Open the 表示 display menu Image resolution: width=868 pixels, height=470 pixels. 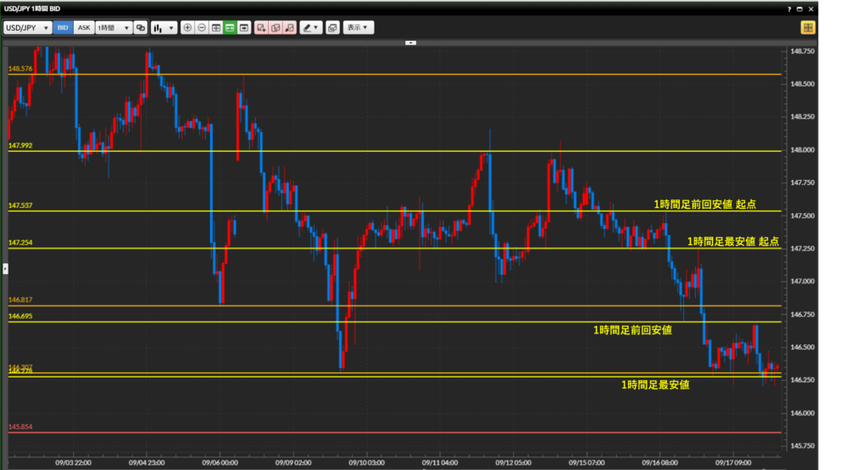click(359, 27)
